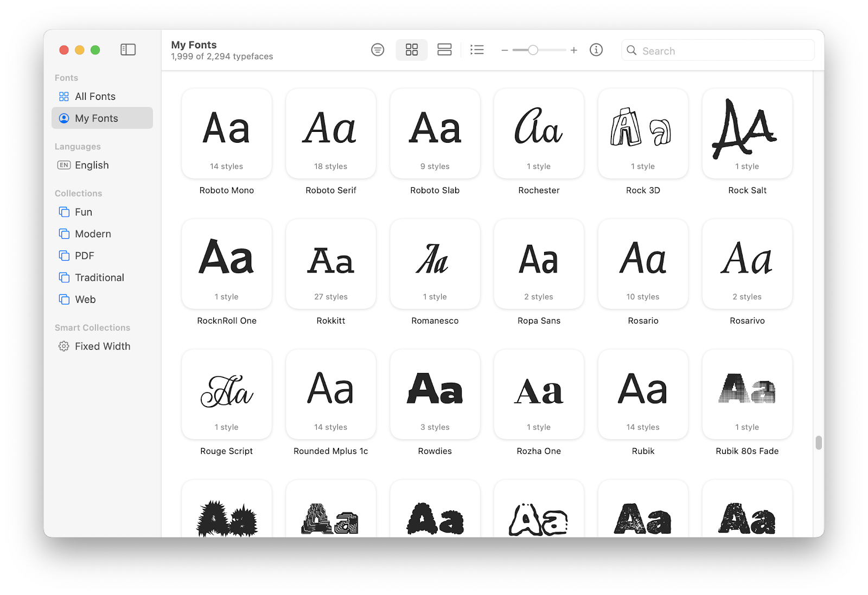This screenshot has width=868, height=595.
Task: Click the EN language badge icon
Action: [x=64, y=165]
